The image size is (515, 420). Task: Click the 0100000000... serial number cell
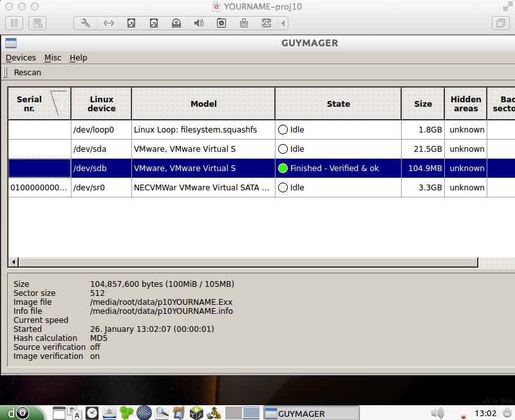[39, 188]
